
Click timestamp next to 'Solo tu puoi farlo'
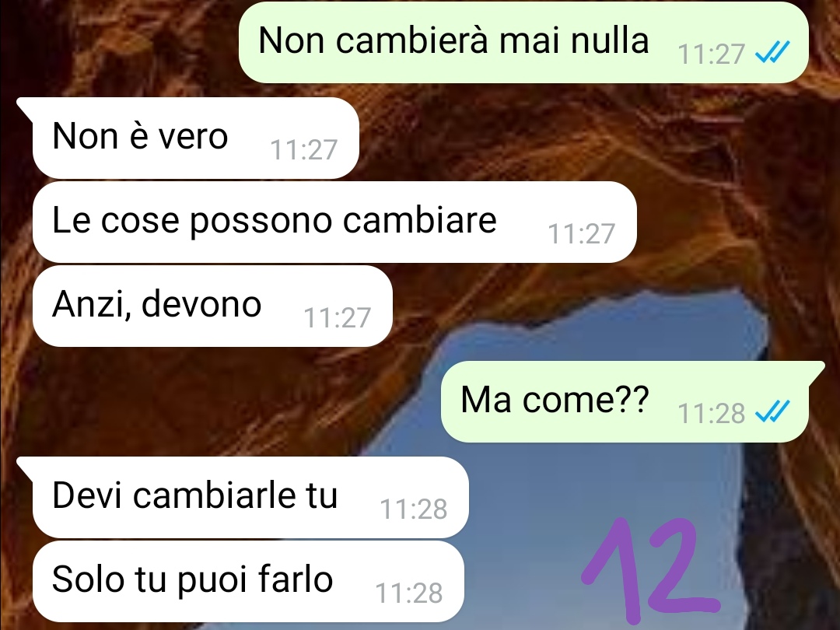(x=409, y=593)
